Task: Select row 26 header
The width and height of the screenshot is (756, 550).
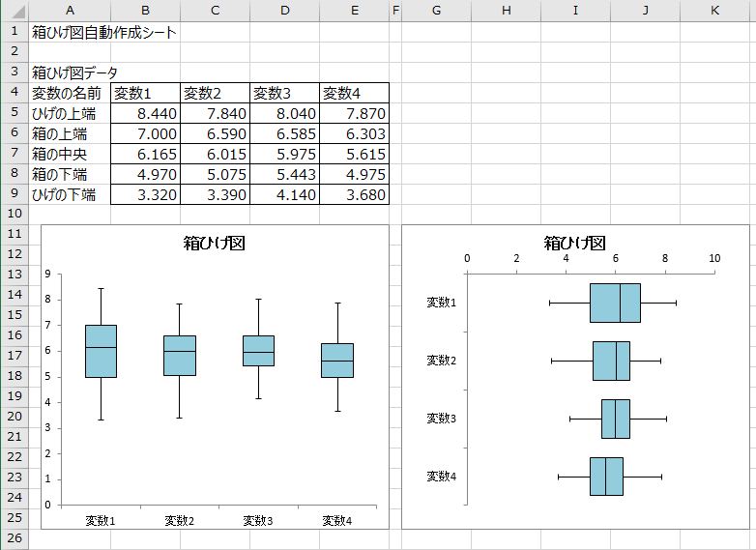Action: tap(15, 538)
